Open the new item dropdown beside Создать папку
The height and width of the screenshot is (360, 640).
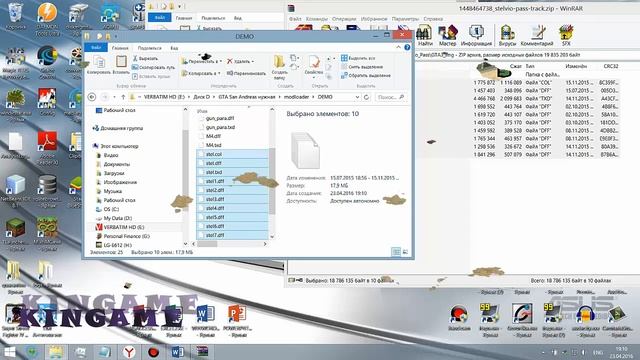[293, 58]
